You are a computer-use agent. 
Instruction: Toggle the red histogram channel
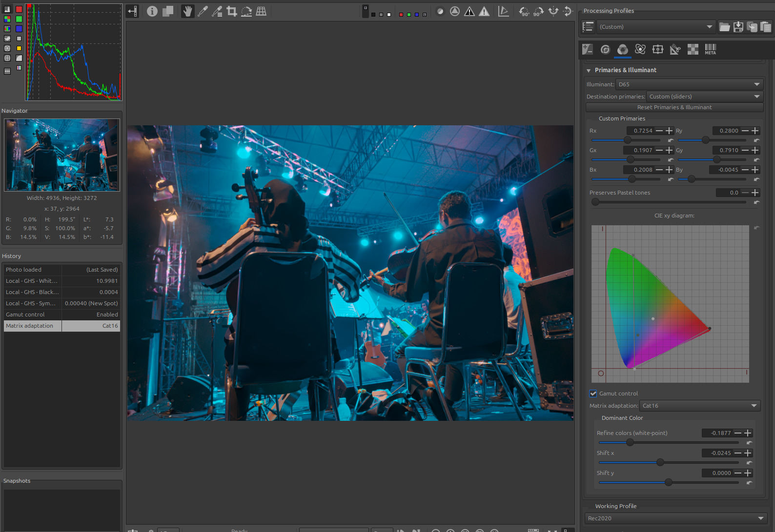coord(19,9)
